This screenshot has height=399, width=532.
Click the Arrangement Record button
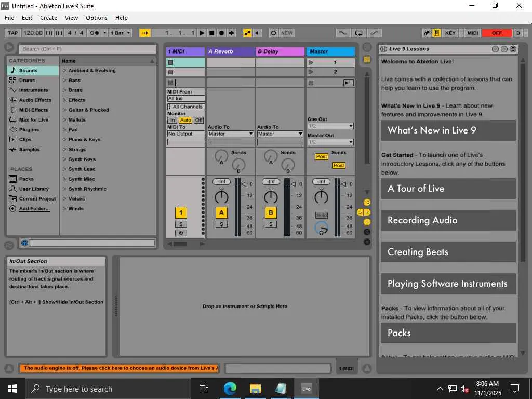point(221,33)
